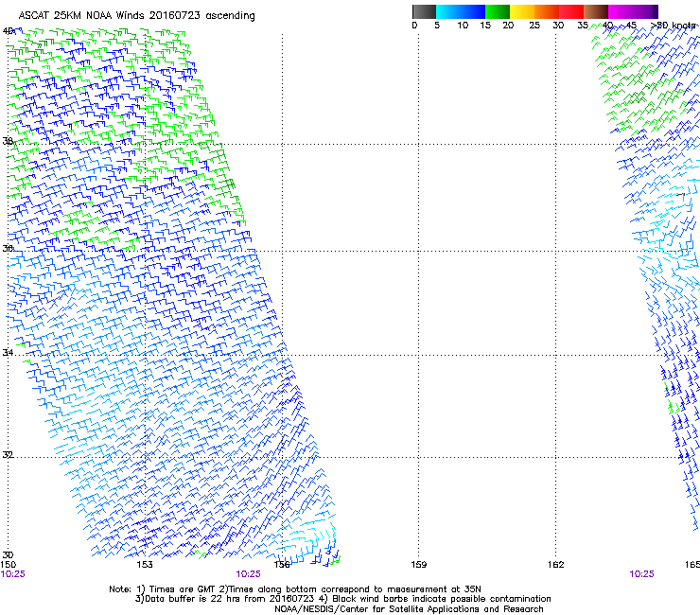This screenshot has width=700, height=615.
Task: Click the brown 35–40 knots legend segment
Action: (x=596, y=11)
